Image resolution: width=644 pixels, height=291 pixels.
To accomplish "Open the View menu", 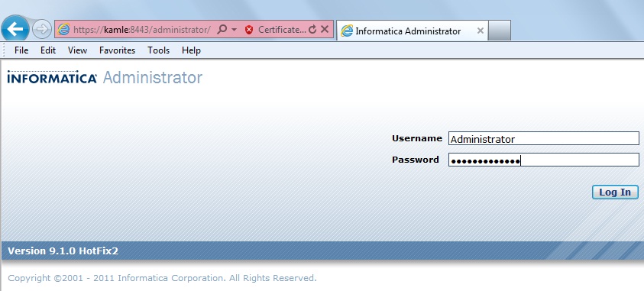I will [78, 50].
